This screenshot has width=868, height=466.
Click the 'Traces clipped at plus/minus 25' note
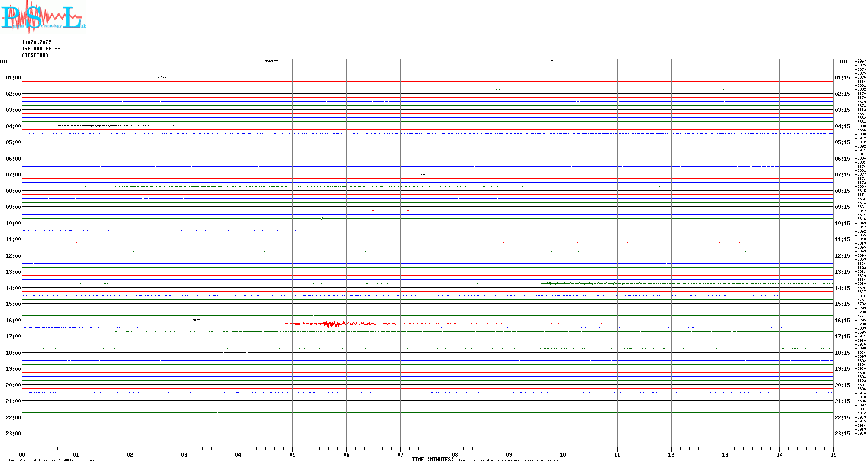point(512,460)
